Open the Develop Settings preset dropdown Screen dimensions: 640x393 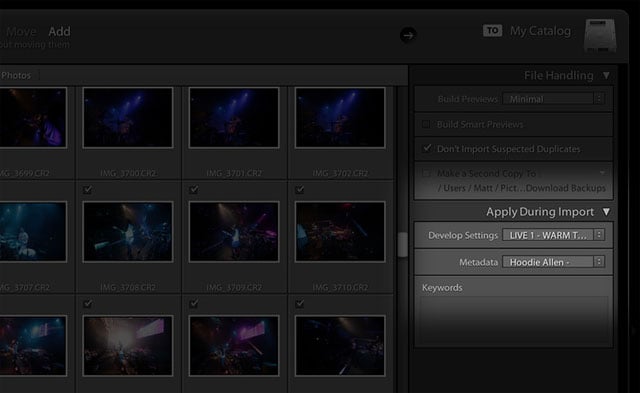553,235
